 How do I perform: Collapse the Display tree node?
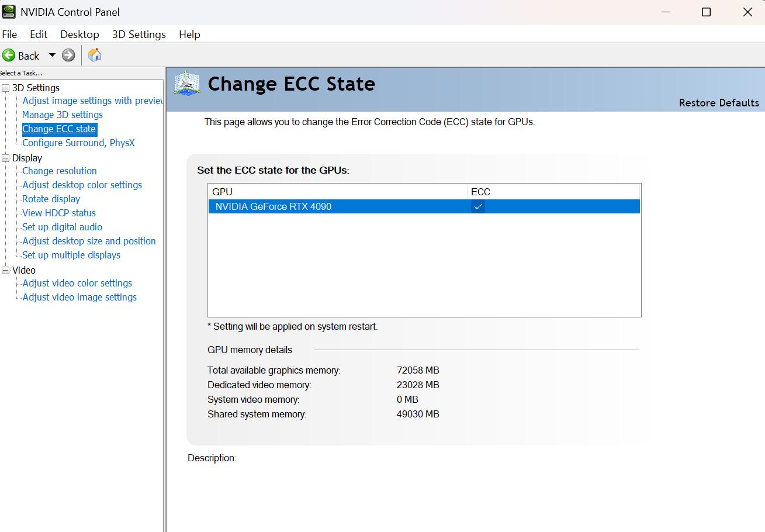coord(6,158)
